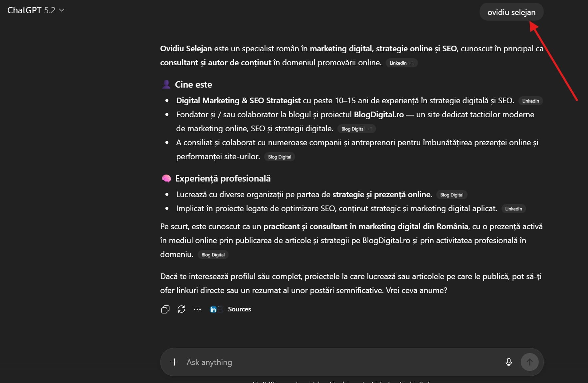This screenshot has height=383, width=588.
Task: Click the LinkedIn favicon beside Sources
Action: (213, 309)
